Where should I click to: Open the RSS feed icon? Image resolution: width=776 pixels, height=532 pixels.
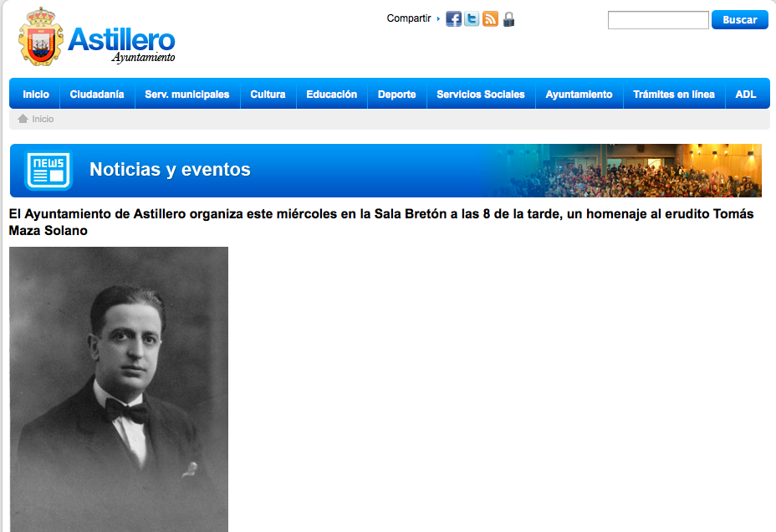pyautogui.click(x=490, y=19)
